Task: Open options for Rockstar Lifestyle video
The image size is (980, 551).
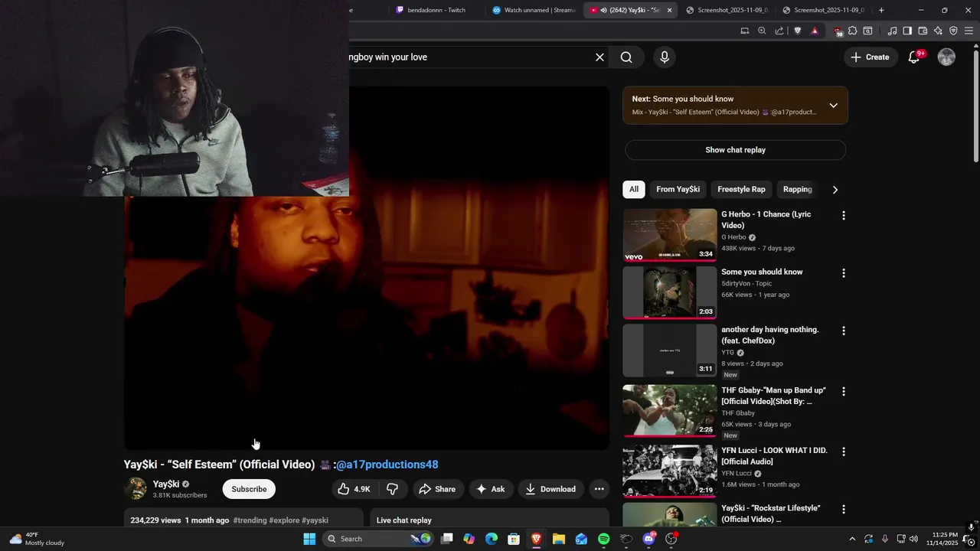Action: [844, 509]
